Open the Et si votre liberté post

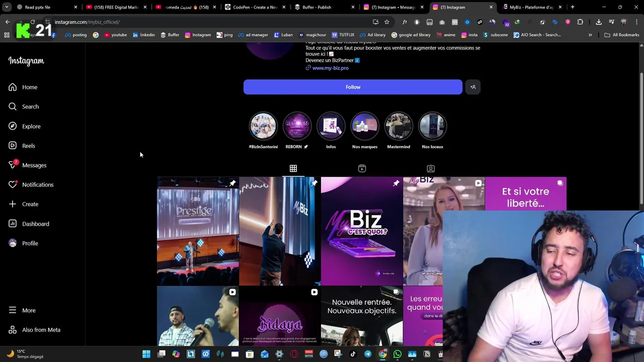525,194
